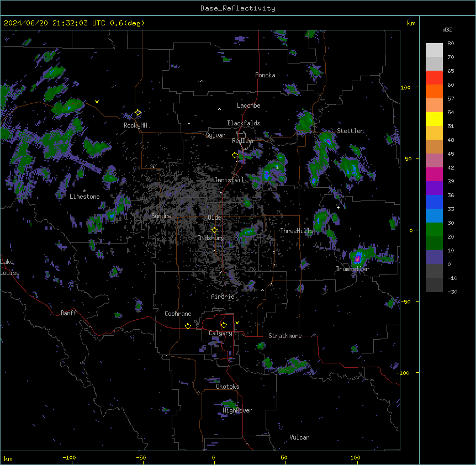Click the Strathmore label
Image resolution: width=476 pixels, height=465 pixels.
coord(285,336)
